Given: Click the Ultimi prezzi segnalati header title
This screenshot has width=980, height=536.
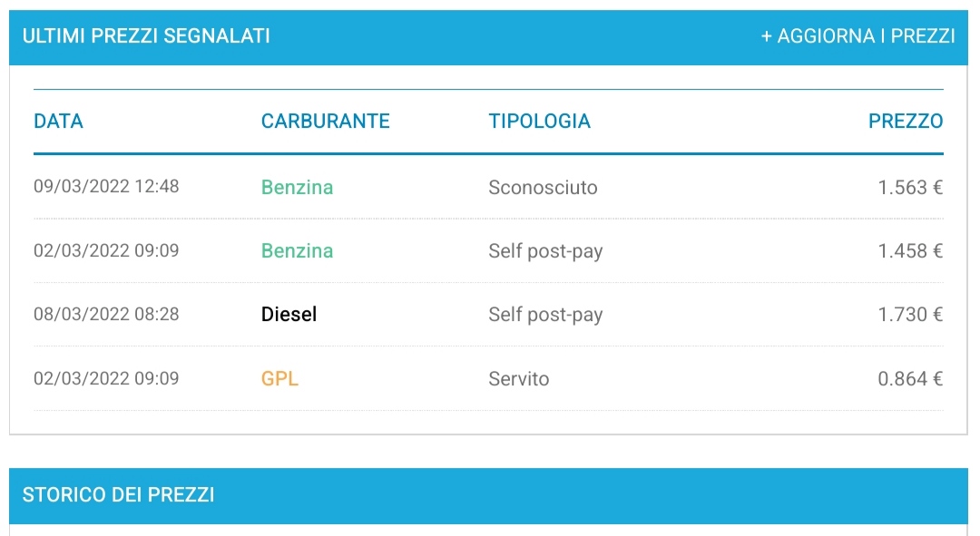Looking at the screenshot, I should coord(146,36).
